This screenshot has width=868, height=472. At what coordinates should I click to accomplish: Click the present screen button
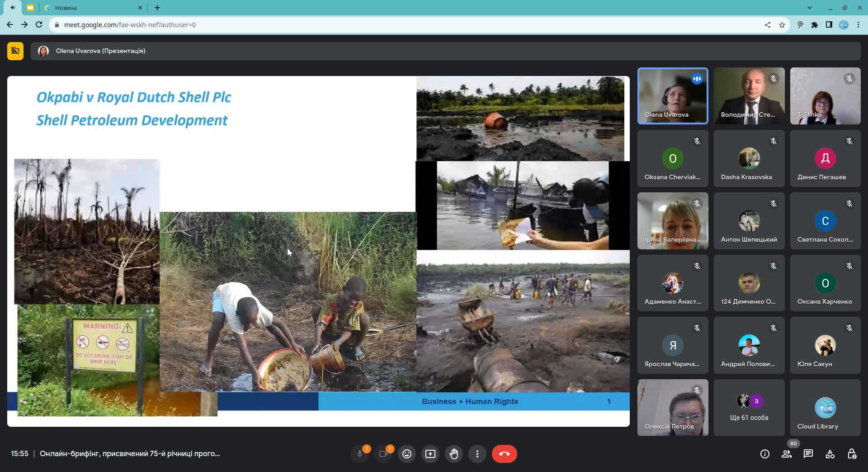click(430, 454)
